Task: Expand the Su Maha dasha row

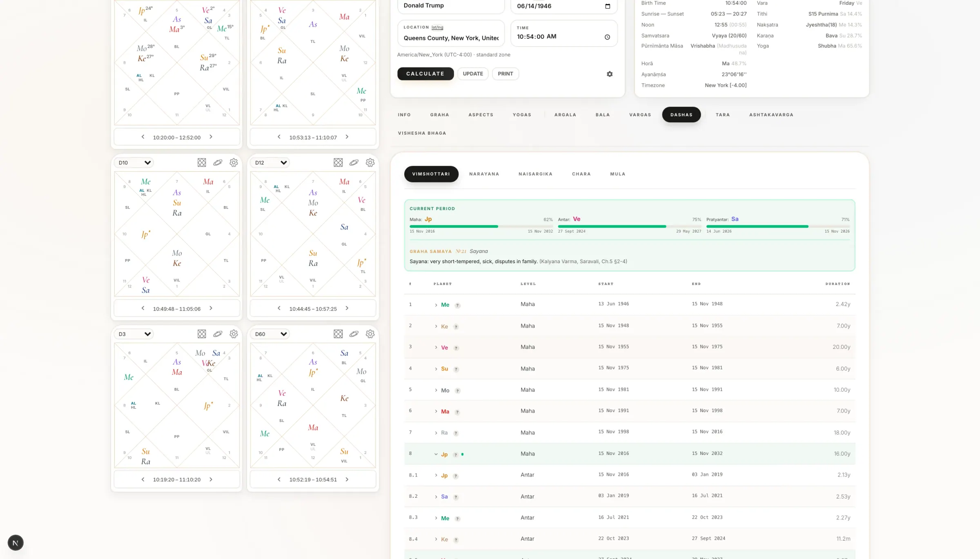Action: [x=436, y=369]
